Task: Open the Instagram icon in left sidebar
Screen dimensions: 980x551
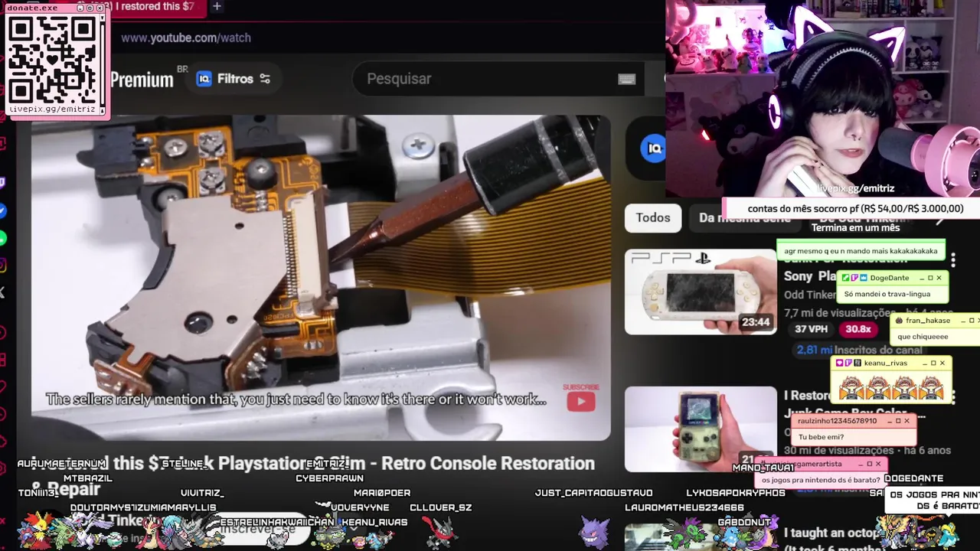Action: (x=2, y=266)
